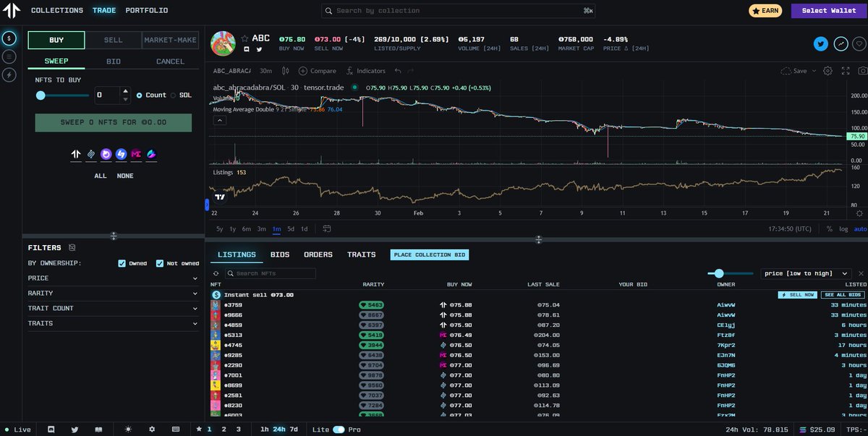Viewport: 868px width, 436px height.
Task: Add a Compare symbol to chart
Action: click(x=318, y=71)
